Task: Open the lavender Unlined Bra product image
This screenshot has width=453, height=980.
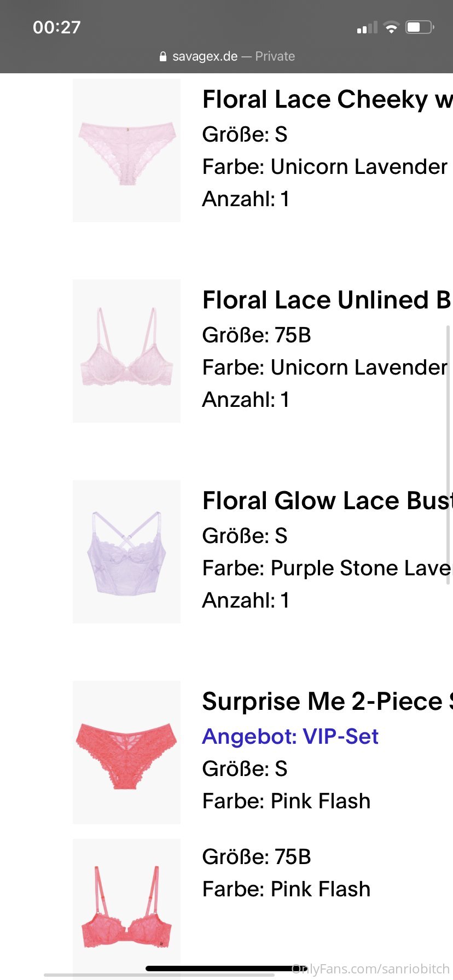Action: pos(126,351)
